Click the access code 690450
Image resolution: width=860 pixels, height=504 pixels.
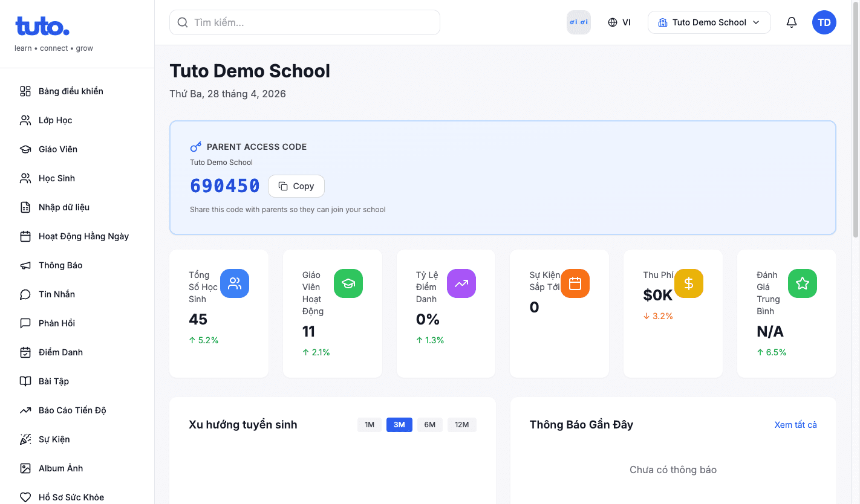(x=225, y=186)
